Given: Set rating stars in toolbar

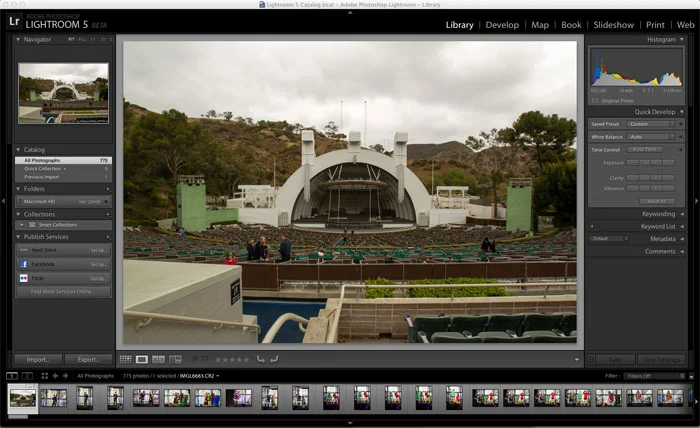Looking at the screenshot, I should pos(232,359).
